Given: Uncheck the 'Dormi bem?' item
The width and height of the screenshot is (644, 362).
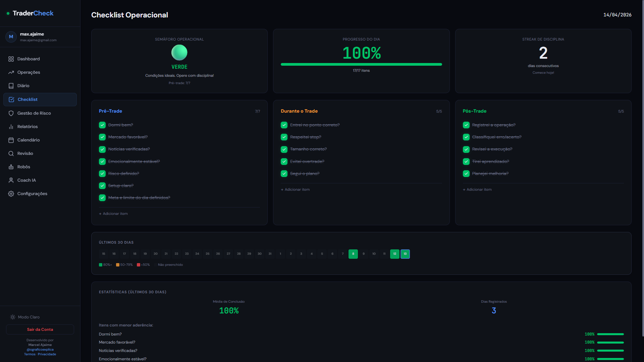Looking at the screenshot, I should [x=102, y=125].
